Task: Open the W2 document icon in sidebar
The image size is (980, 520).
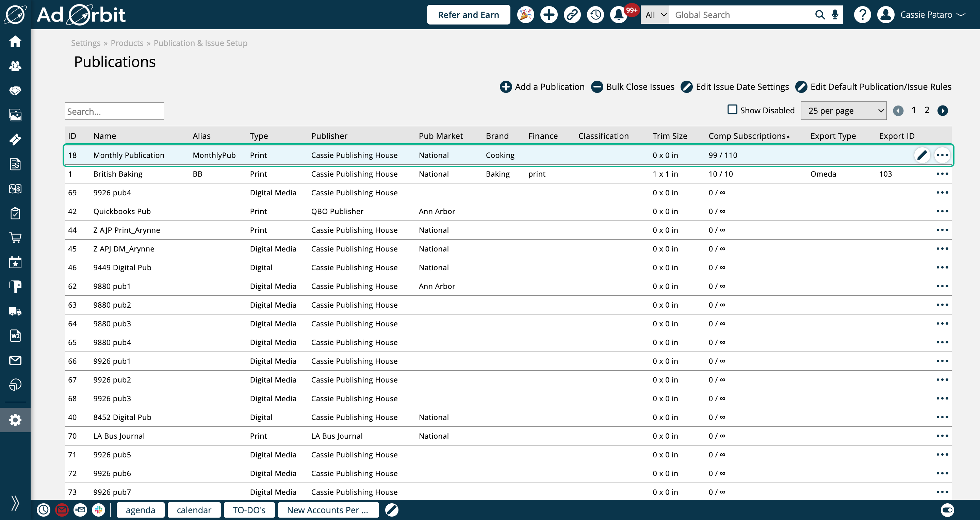Action: click(x=15, y=336)
